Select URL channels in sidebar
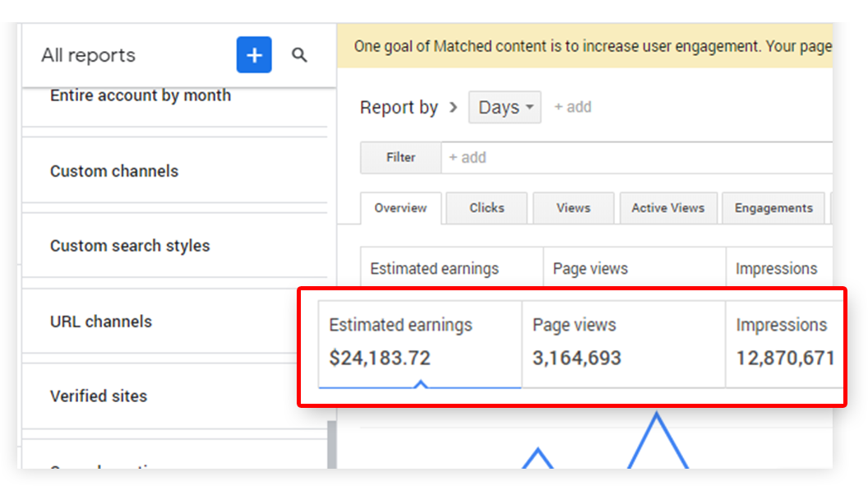 (101, 322)
